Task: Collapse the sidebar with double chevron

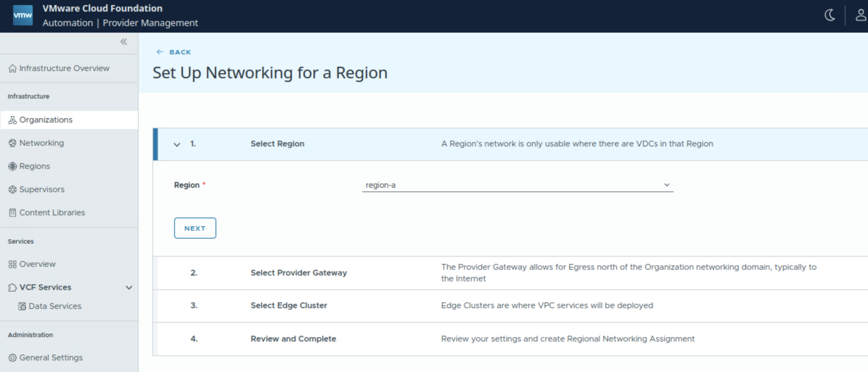Action: [x=124, y=42]
